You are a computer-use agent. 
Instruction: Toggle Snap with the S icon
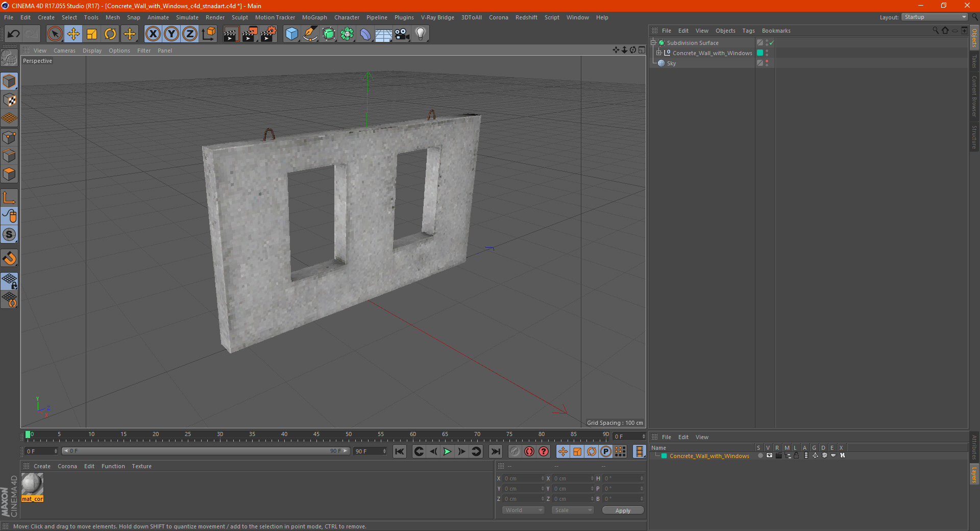coord(9,235)
